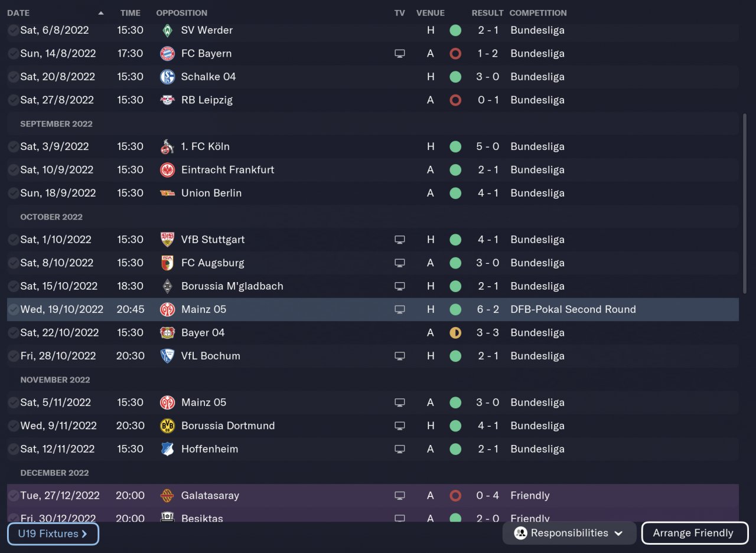Click the TV icon for Stuttgart match
The height and width of the screenshot is (553, 756).
tap(400, 240)
